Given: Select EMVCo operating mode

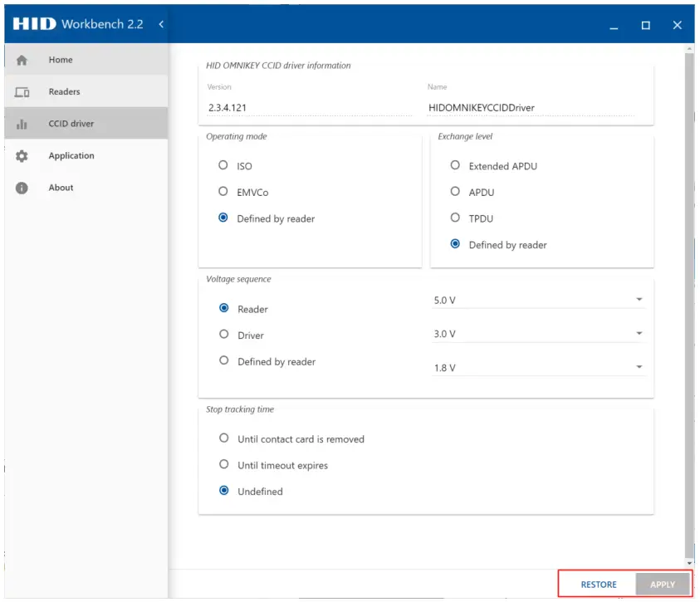Looking at the screenshot, I should pyautogui.click(x=223, y=192).
